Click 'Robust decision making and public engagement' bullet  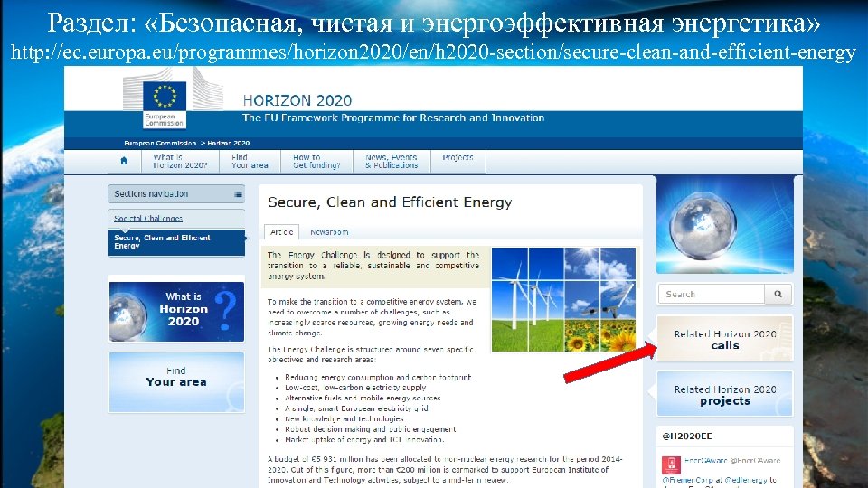coord(371,429)
